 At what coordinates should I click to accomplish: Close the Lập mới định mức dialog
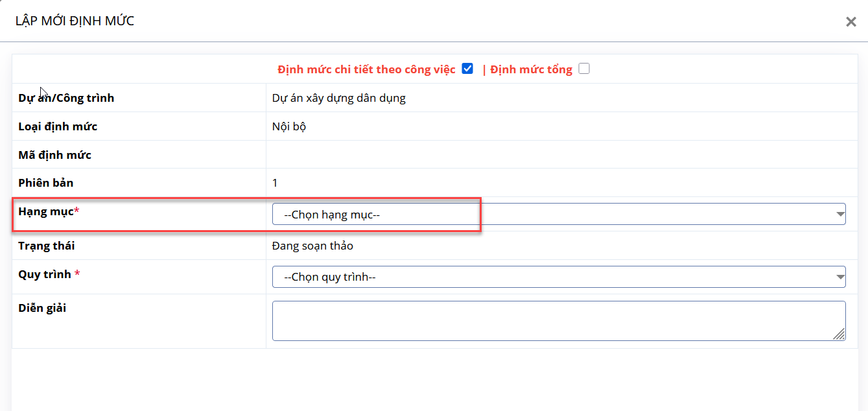851,21
